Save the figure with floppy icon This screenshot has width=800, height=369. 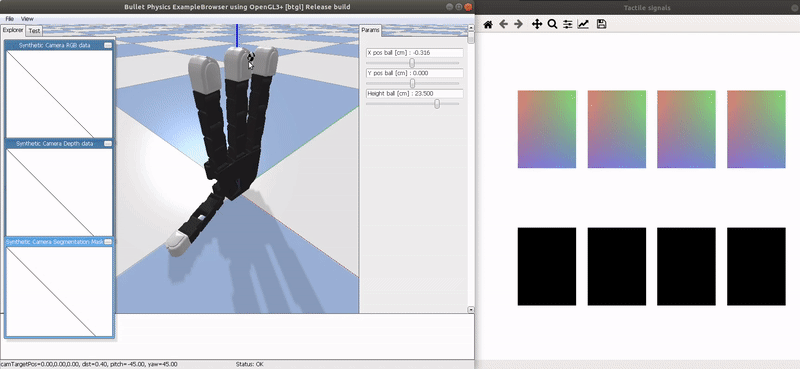[602, 24]
